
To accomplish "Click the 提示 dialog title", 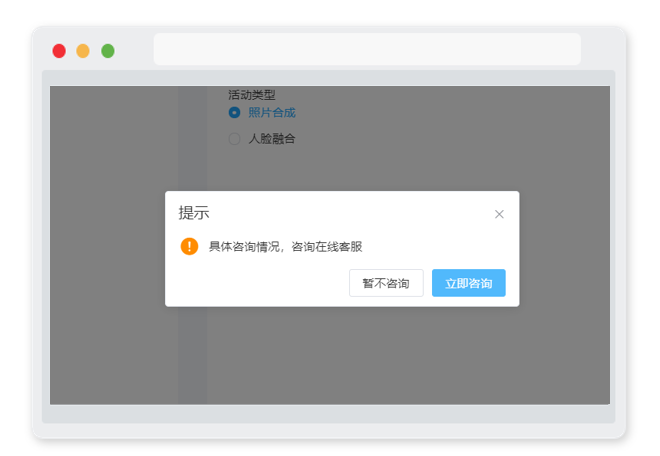I will [x=194, y=213].
